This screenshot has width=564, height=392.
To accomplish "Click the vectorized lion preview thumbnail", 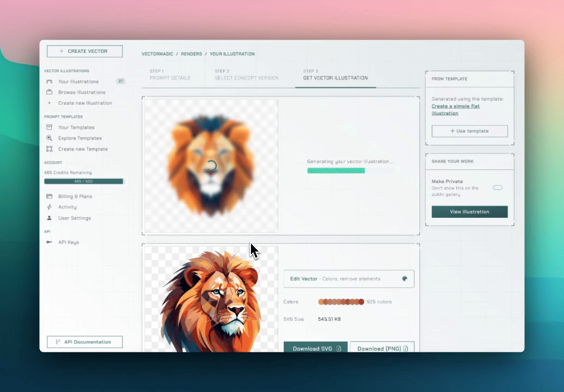I will pos(210,298).
